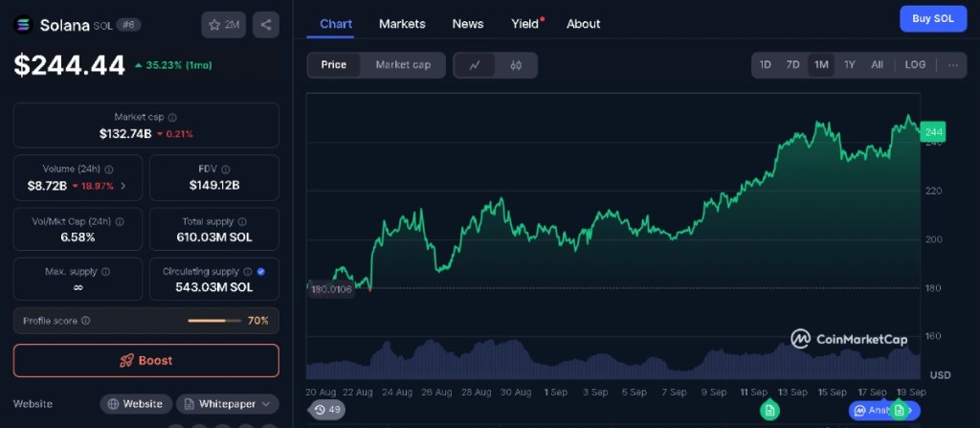This screenshot has height=428, width=980.
Task: Switch to the Yield tab
Action: (x=524, y=24)
